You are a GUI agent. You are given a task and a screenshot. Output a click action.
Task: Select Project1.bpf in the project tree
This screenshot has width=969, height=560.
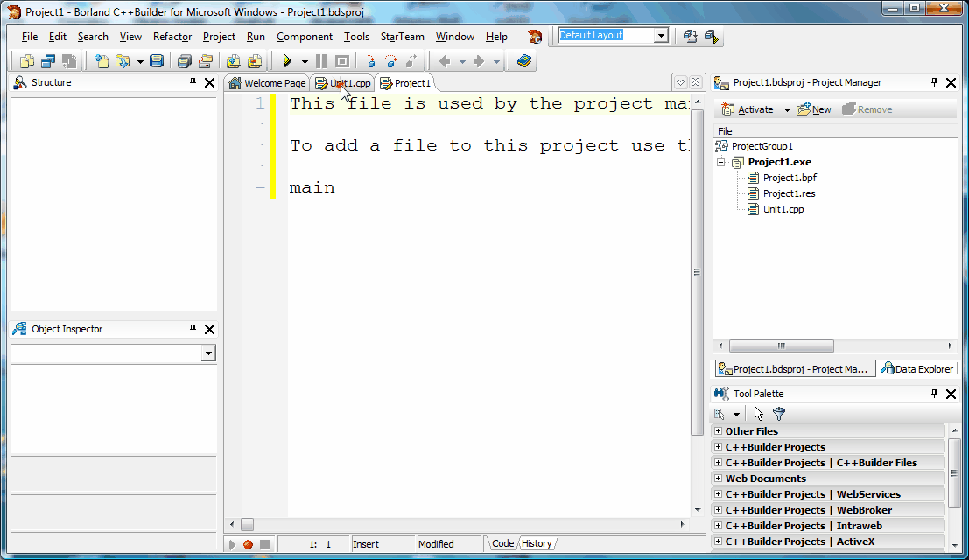[790, 178]
